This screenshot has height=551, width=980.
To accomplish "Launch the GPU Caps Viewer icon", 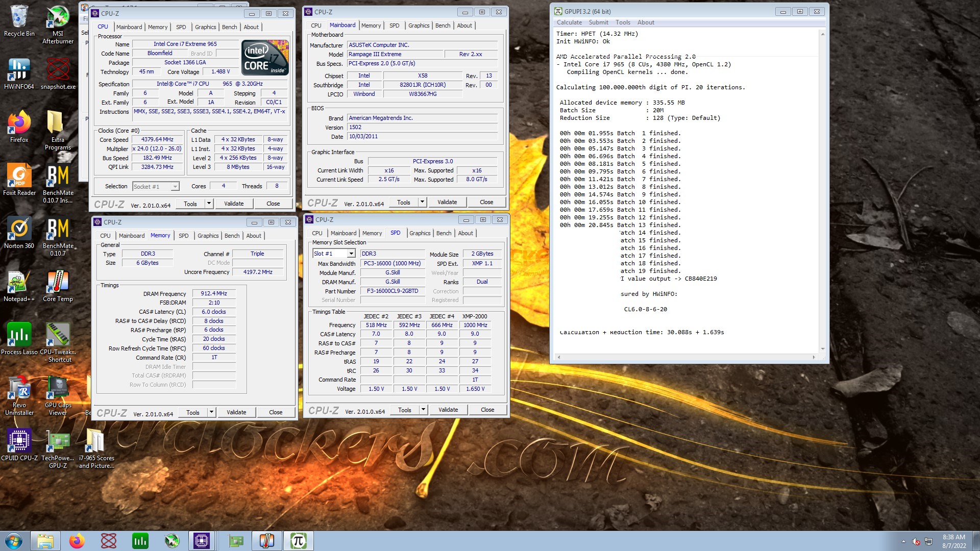I will tap(58, 396).
